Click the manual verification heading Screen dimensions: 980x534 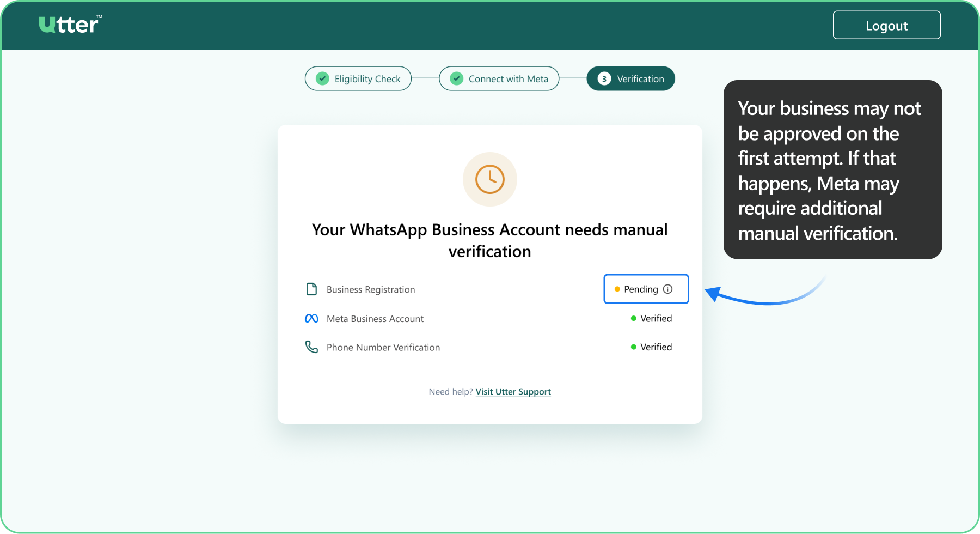(490, 240)
